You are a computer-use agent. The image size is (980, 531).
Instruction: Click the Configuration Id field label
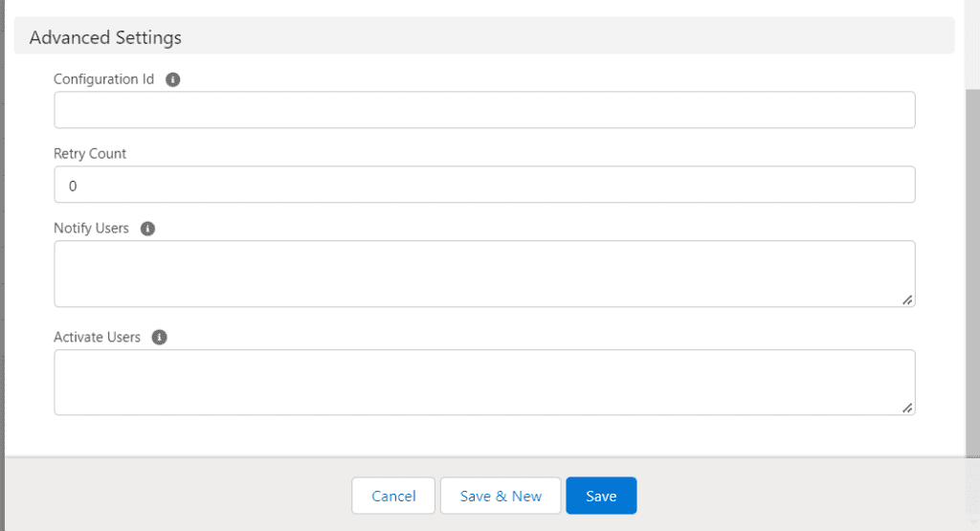point(103,79)
